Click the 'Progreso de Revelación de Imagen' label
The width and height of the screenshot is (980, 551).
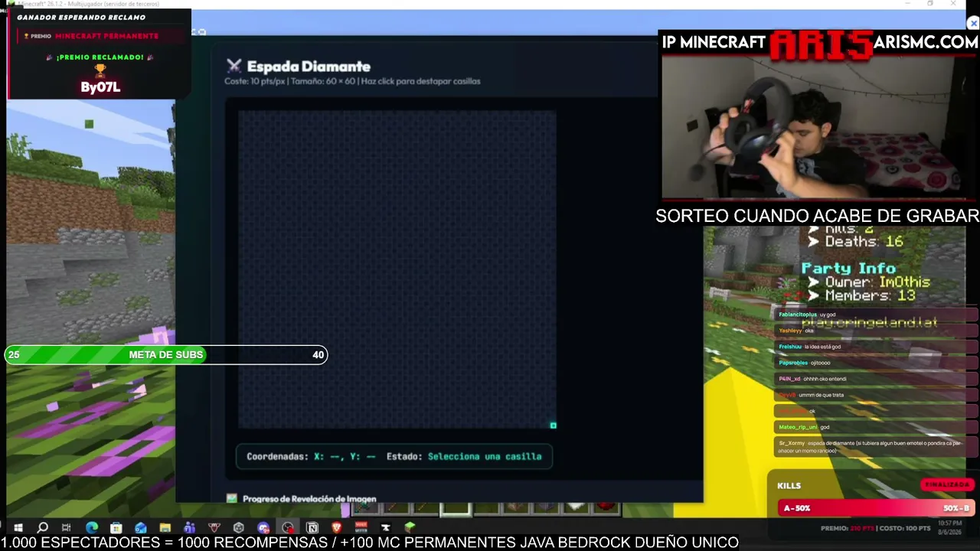click(x=309, y=498)
